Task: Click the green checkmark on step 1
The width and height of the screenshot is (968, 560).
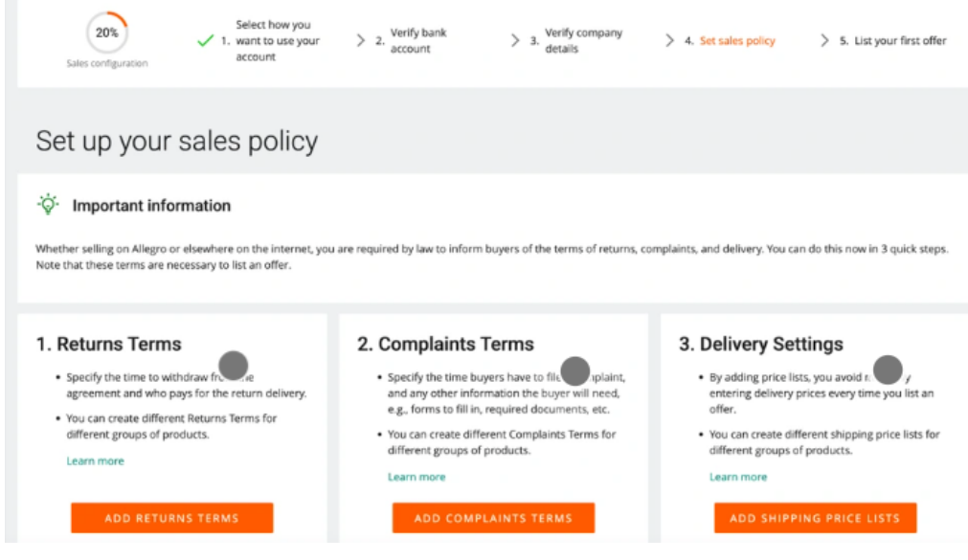Action: [x=204, y=41]
